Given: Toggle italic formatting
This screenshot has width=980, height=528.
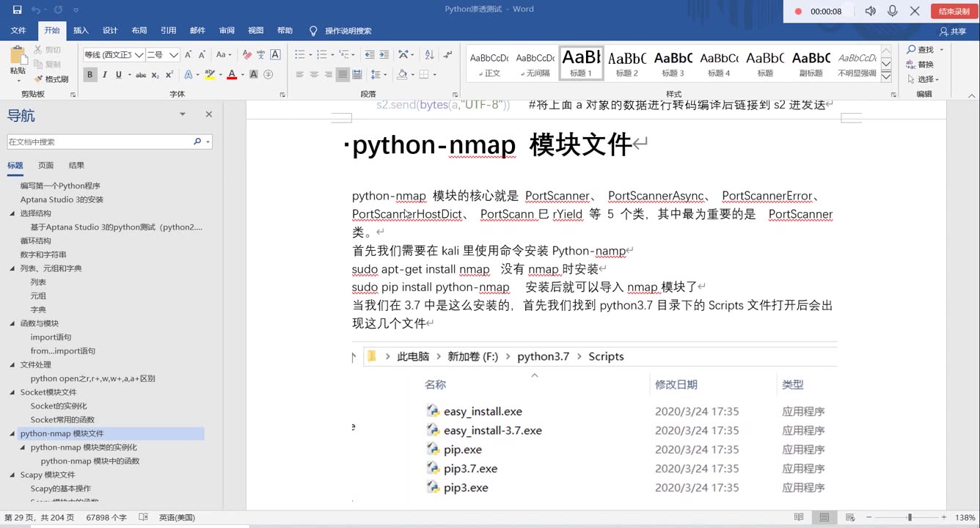Looking at the screenshot, I should coord(105,74).
